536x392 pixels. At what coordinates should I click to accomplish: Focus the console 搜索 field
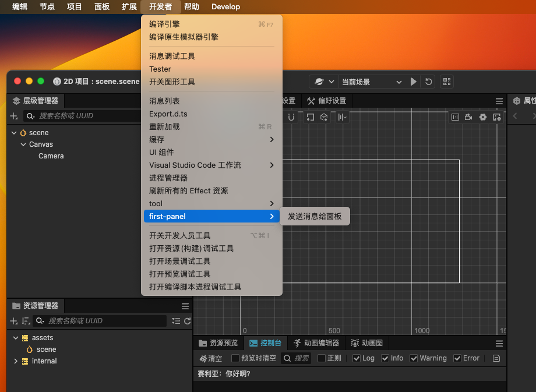296,358
